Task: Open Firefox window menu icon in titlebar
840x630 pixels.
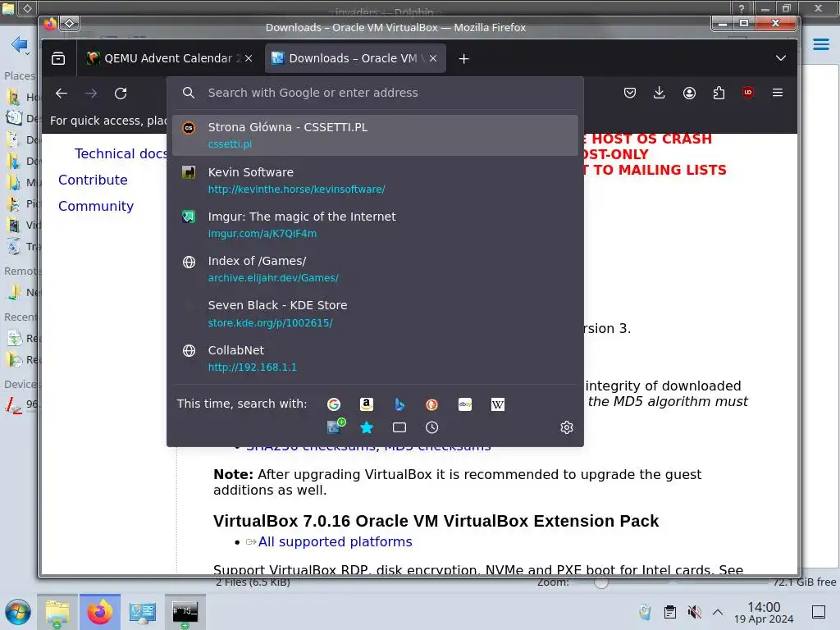Action: point(50,24)
